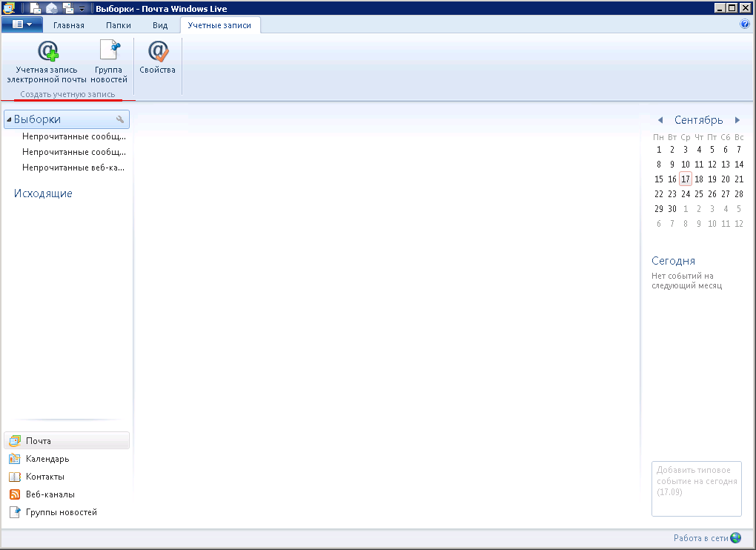
Task: Click the Работа в сети status link
Action: (700, 538)
